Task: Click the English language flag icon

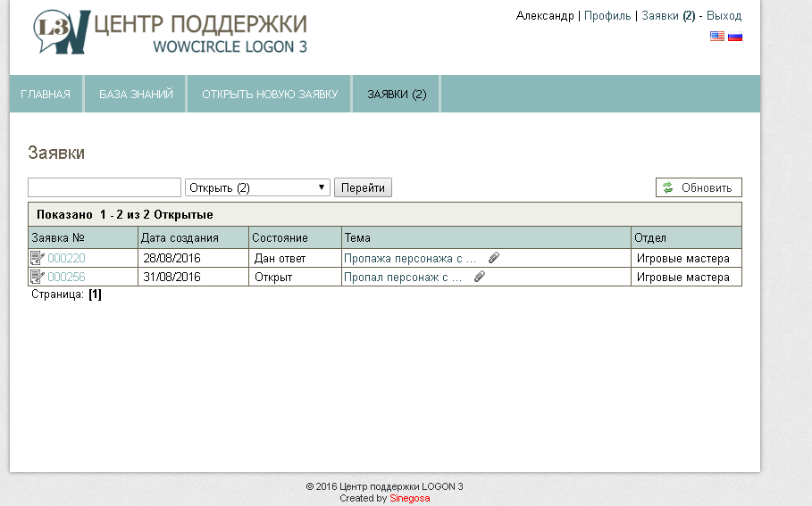Action: click(716, 37)
